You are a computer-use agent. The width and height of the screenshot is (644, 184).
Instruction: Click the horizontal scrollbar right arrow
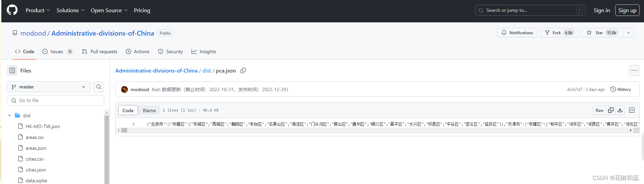(630, 130)
